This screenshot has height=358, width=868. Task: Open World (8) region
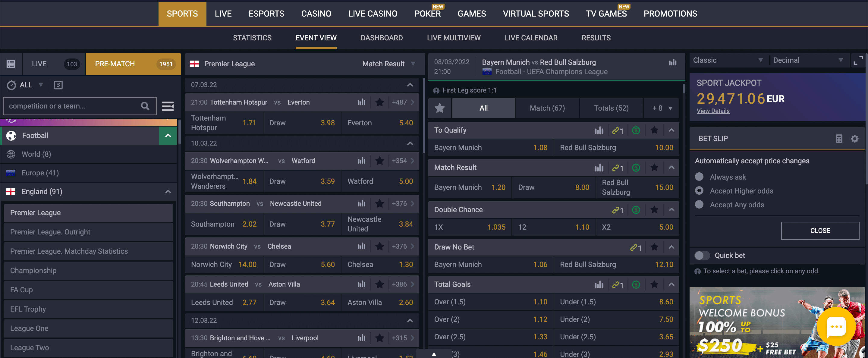click(88, 154)
